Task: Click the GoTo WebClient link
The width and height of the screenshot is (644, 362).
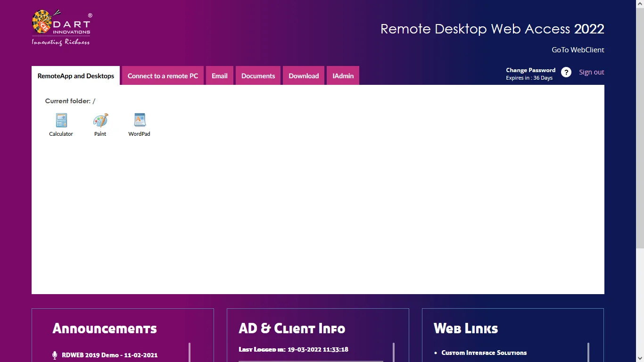Action: [x=578, y=50]
